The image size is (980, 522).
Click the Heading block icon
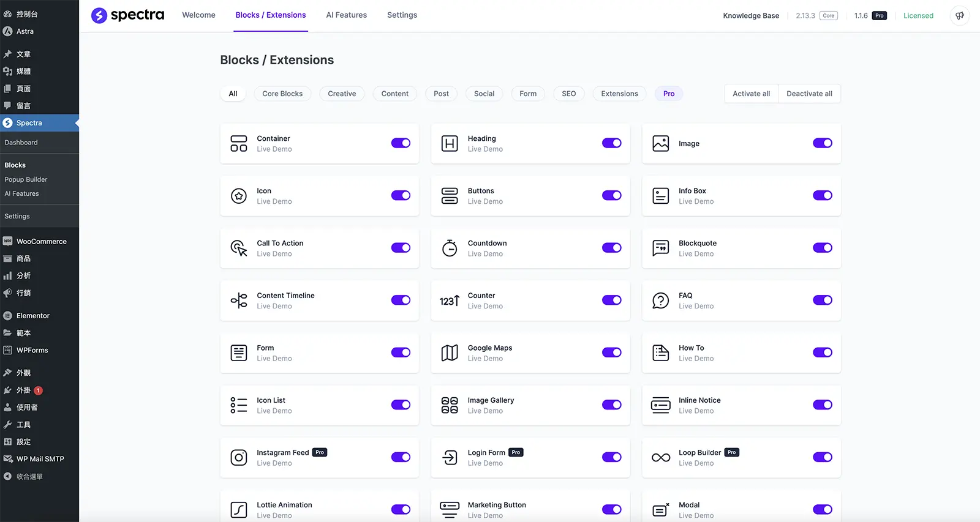tap(450, 144)
